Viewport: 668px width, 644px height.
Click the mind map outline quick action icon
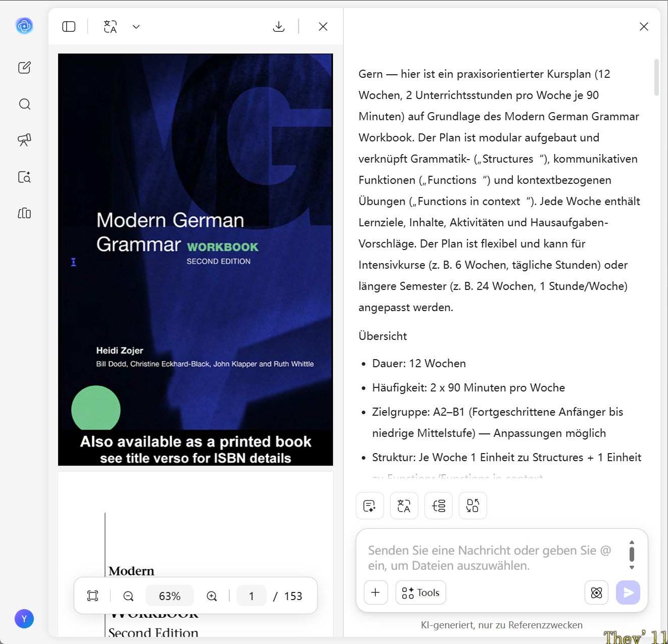coord(439,506)
